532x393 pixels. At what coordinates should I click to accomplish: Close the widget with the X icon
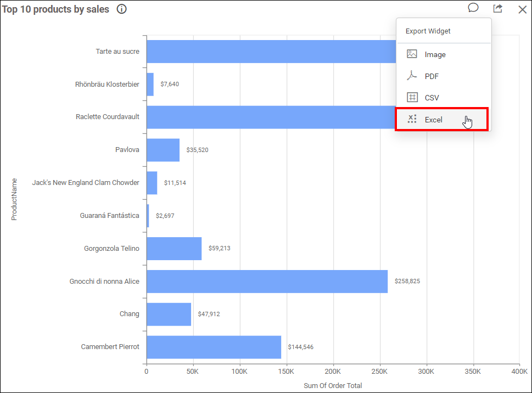click(522, 9)
